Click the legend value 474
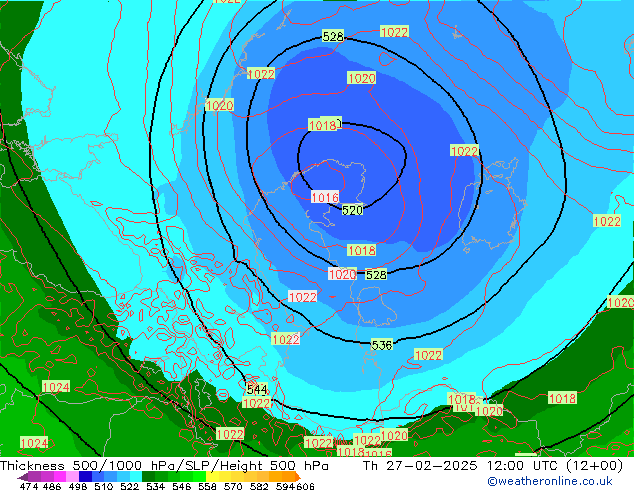This screenshot has height=490, width=634. click(29, 486)
